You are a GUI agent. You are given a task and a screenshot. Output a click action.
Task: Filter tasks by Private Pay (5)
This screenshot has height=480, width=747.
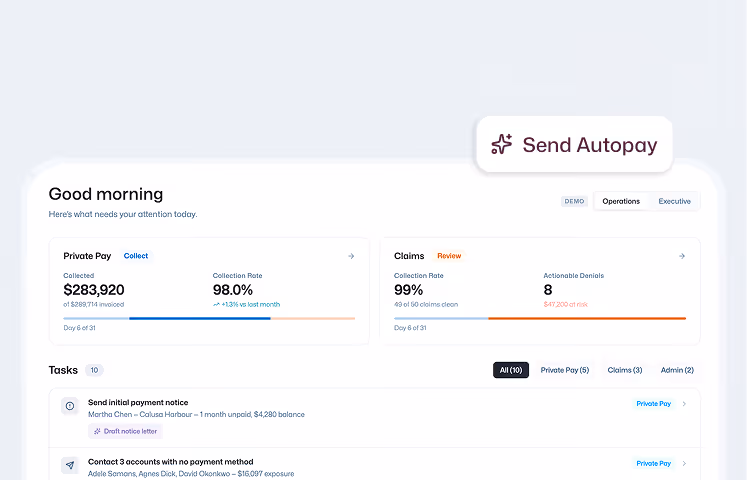(x=564, y=370)
